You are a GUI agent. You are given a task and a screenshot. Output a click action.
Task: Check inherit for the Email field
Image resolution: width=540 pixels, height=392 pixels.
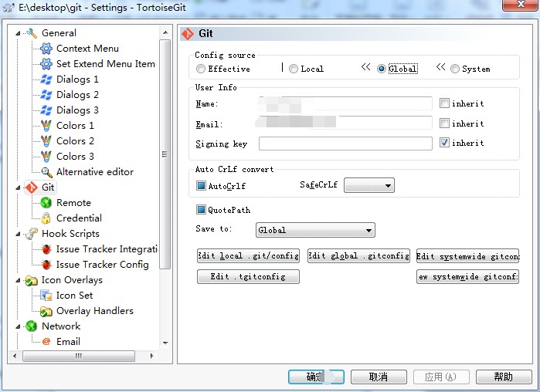[x=444, y=123]
